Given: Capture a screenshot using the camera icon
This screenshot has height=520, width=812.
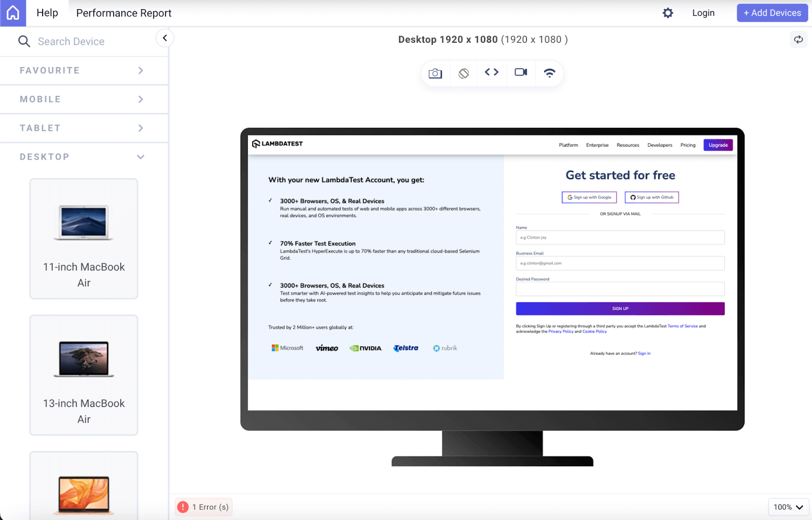Looking at the screenshot, I should coord(435,73).
